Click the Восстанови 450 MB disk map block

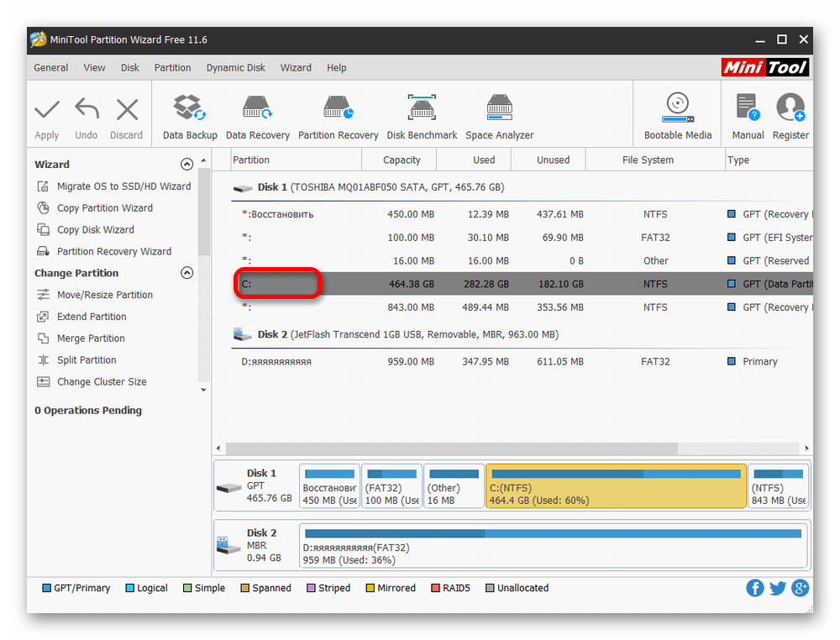[x=329, y=486]
